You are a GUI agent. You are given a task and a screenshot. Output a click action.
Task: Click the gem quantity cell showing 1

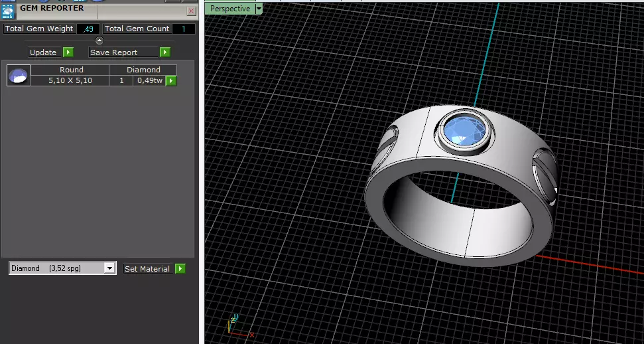[121, 80]
